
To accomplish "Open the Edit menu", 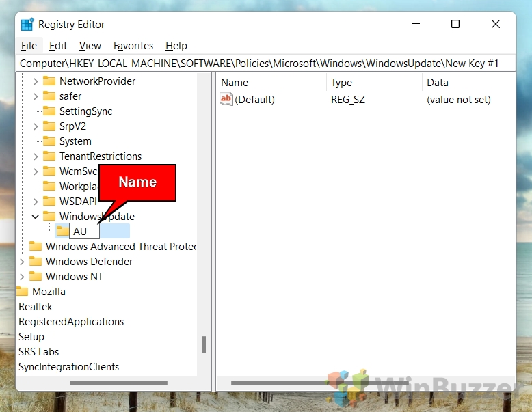I will (x=58, y=46).
